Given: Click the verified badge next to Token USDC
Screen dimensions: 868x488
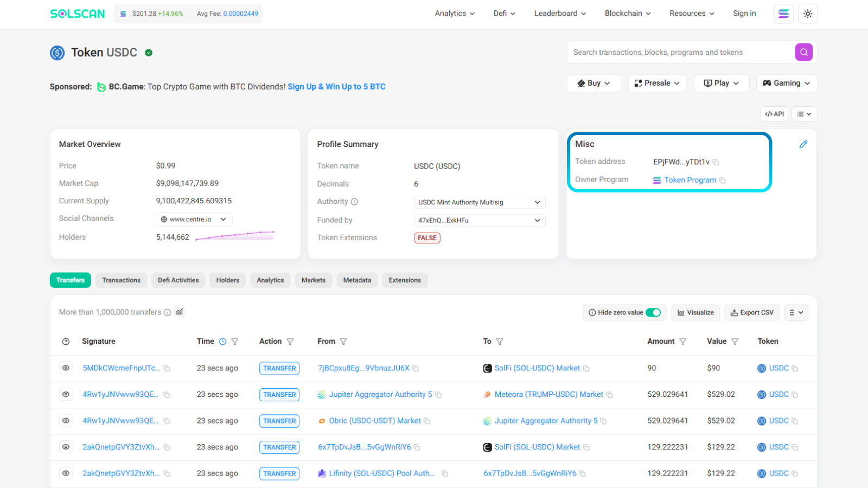Looking at the screenshot, I should (x=149, y=53).
